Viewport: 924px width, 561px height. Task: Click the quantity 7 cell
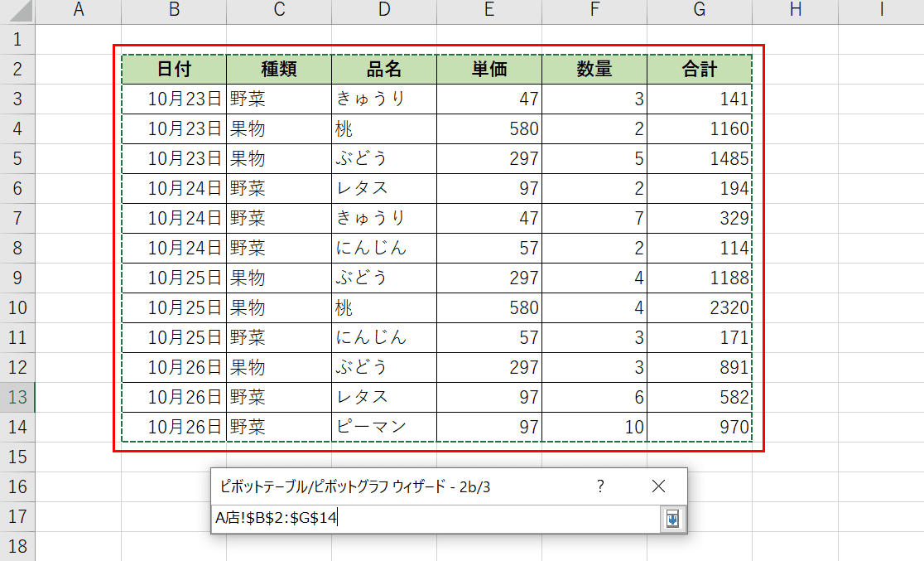click(x=594, y=218)
